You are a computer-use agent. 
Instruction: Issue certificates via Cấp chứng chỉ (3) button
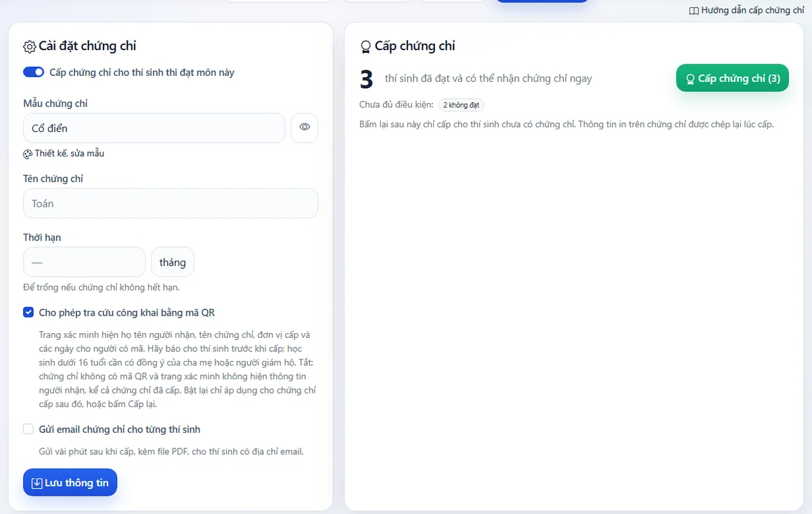(732, 79)
